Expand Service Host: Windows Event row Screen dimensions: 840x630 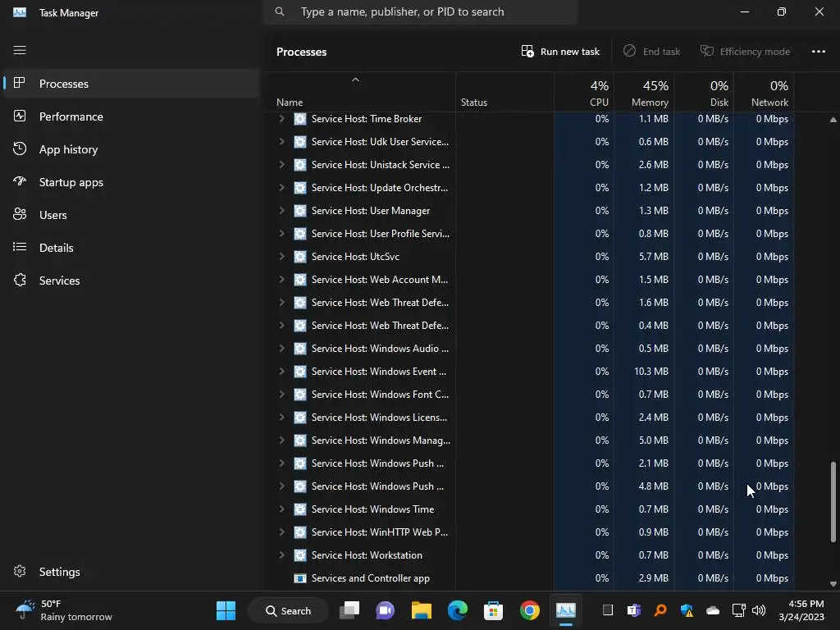click(x=281, y=372)
